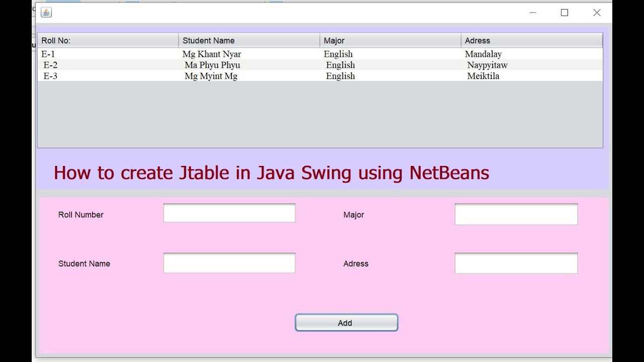This screenshot has width=644, height=362.
Task: Select the E-3 roll number cell
Action: [108, 76]
